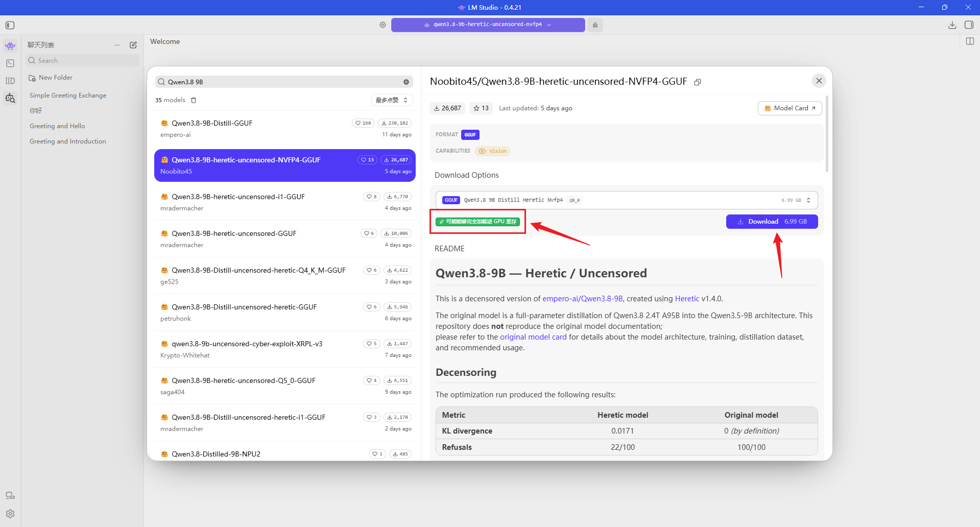Click the KL divergence row label
Viewport: 980px width, 527px height.
coord(467,431)
